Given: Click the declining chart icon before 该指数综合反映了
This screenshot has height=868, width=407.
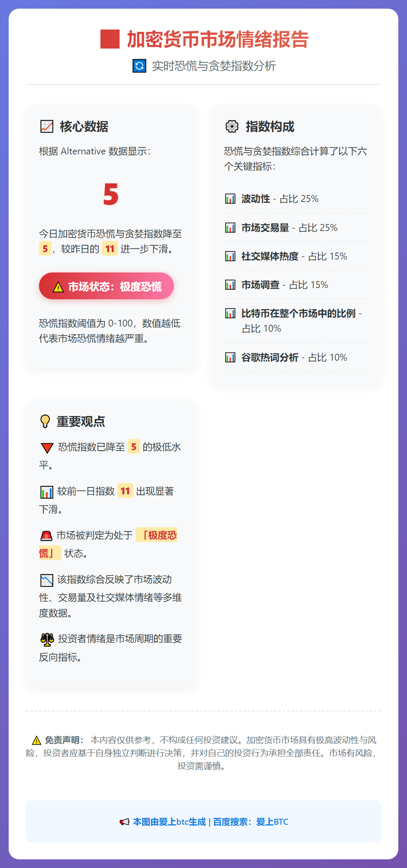Looking at the screenshot, I should click(x=47, y=580).
